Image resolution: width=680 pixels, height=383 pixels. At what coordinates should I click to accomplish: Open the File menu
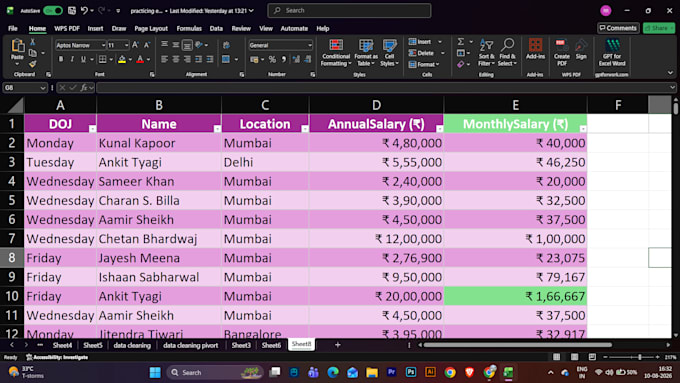click(13, 28)
